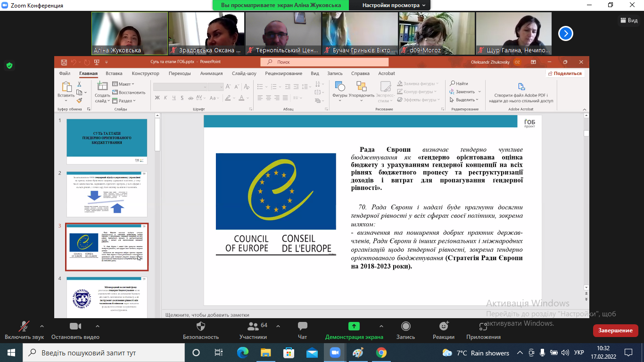Open File Explorer from the taskbar
644x362 pixels.
[266, 353]
